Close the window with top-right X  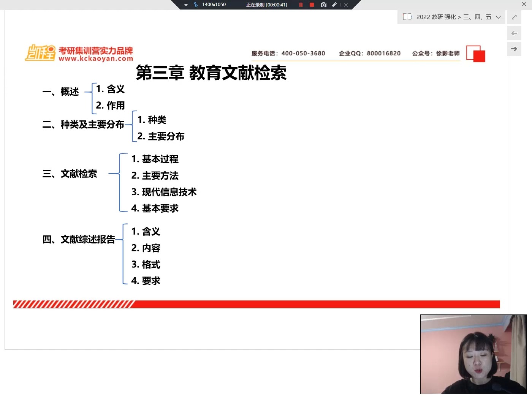pyautogui.click(x=524, y=4)
